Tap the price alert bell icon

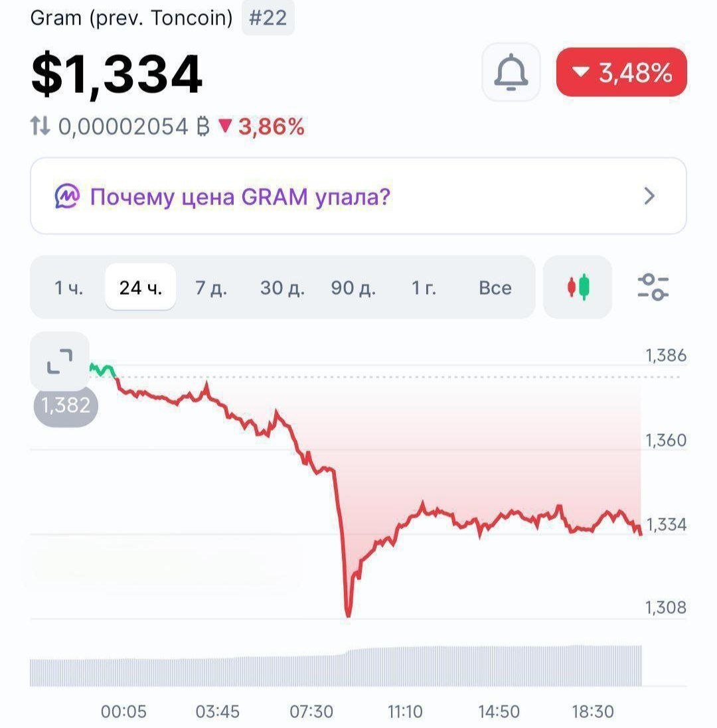(511, 72)
